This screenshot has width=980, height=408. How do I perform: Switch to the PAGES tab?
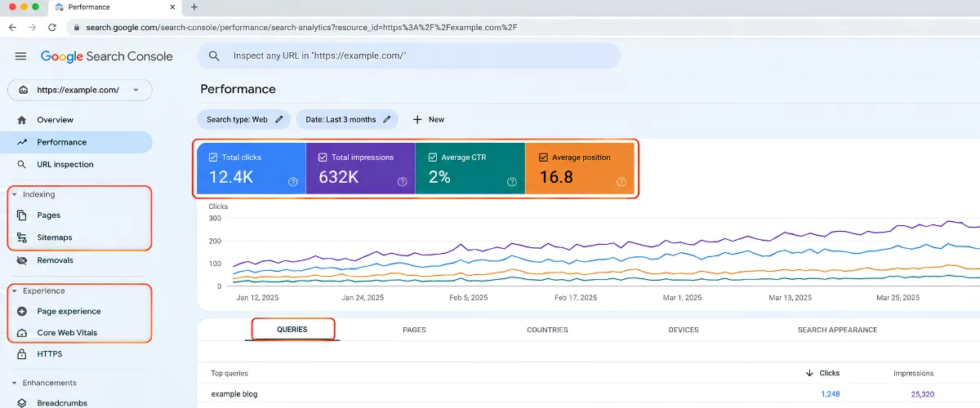[414, 330]
